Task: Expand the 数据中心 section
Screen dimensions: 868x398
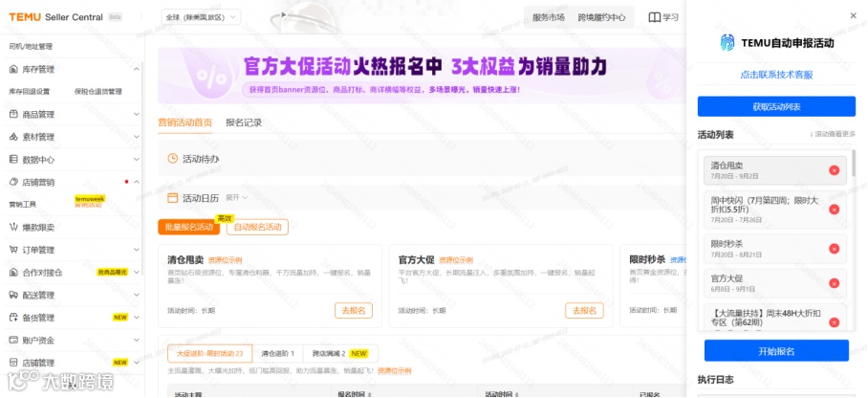Action: click(137, 160)
